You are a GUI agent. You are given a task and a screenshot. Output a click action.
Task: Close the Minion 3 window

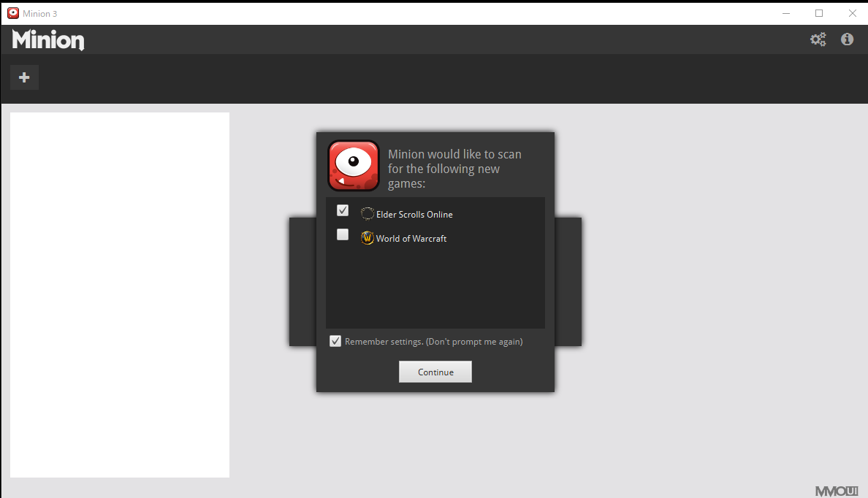[x=853, y=13]
